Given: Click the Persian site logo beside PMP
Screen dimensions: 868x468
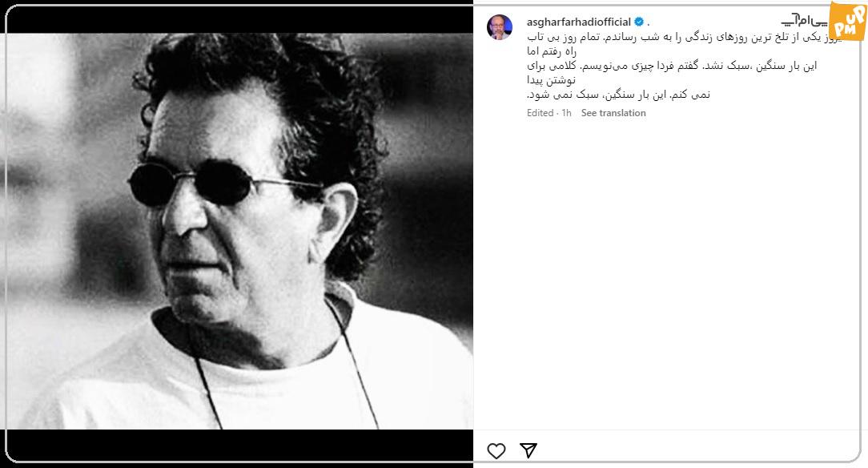Looking at the screenshot, I should click(804, 21).
